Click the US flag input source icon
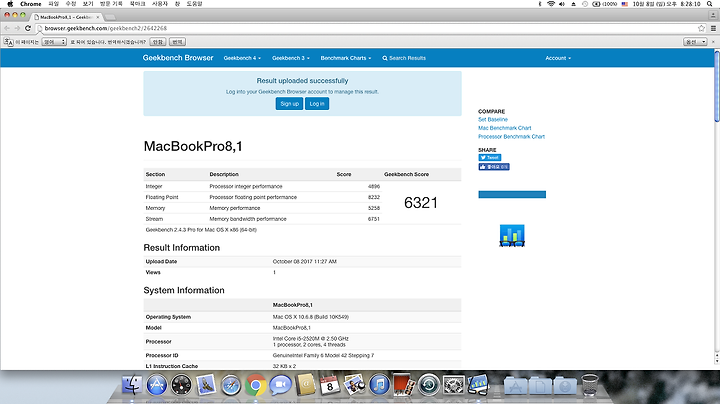The height and width of the screenshot is (404, 720). tap(624, 4)
